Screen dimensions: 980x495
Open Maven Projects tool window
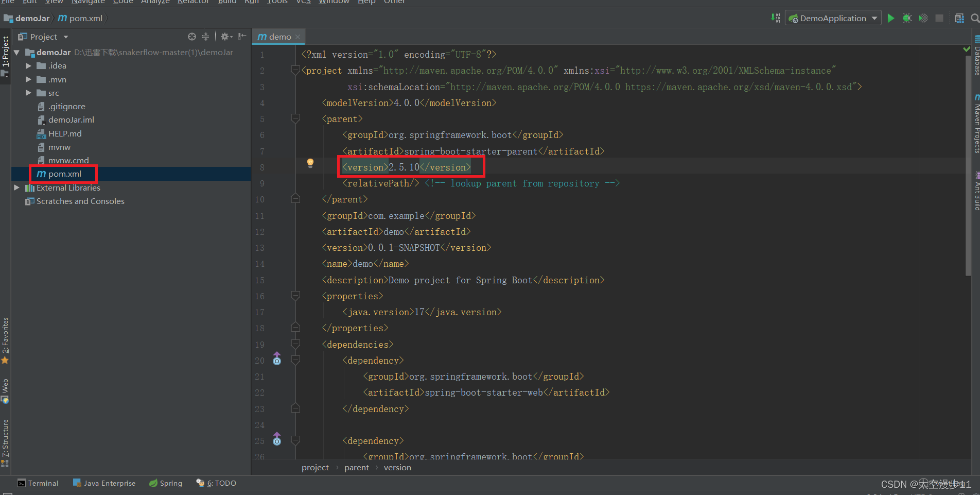coord(976,124)
